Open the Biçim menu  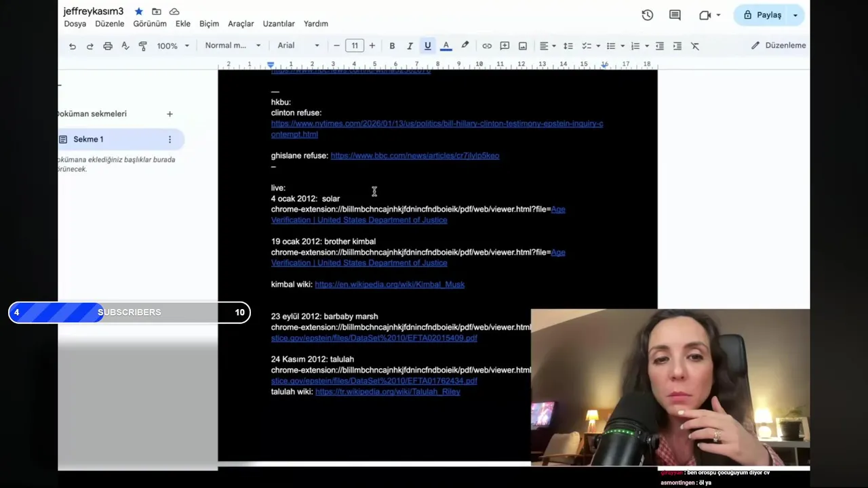[209, 24]
